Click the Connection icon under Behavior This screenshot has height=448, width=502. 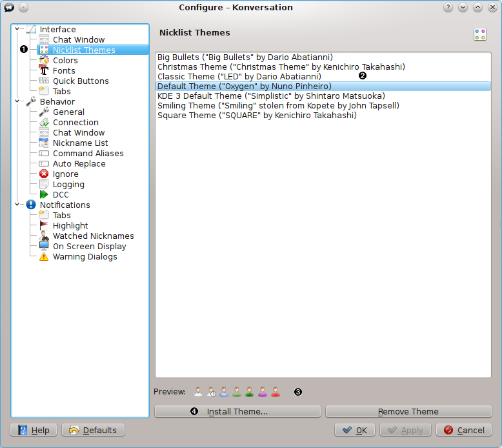44,122
